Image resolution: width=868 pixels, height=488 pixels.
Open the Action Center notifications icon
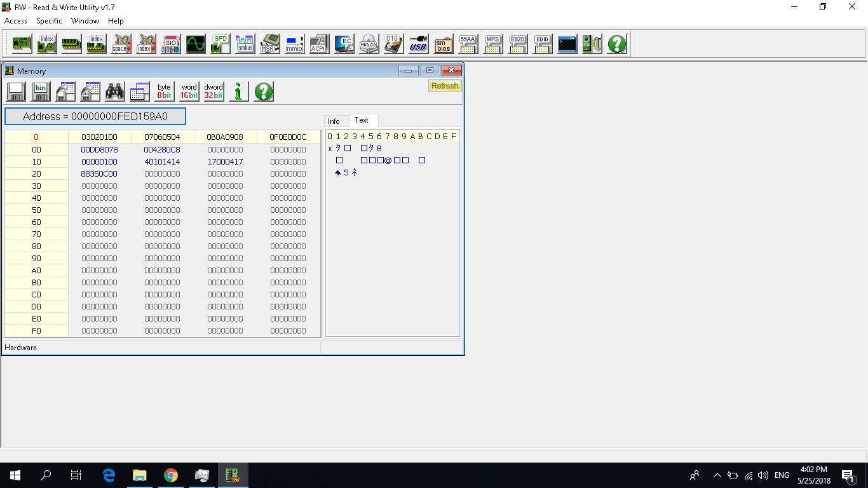click(x=848, y=475)
